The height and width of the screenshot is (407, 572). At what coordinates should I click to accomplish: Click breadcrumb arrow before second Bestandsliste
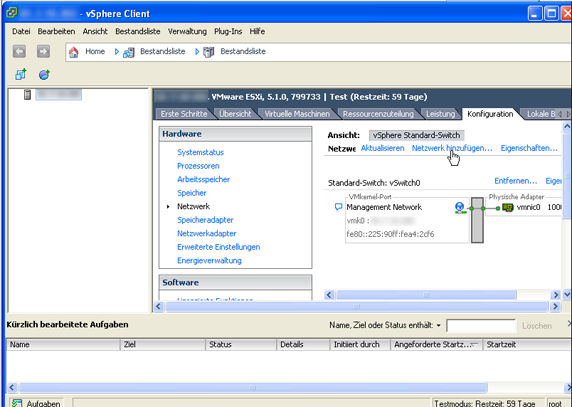pyautogui.click(x=197, y=52)
